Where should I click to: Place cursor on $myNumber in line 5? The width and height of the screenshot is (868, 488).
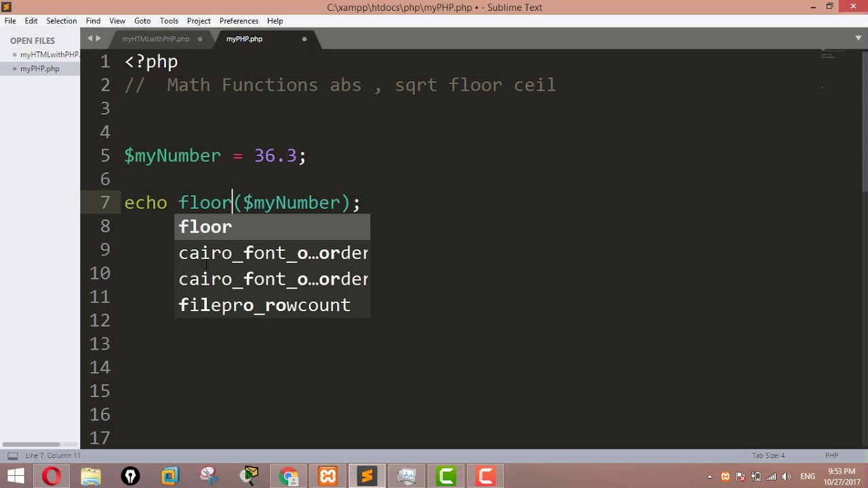172,156
